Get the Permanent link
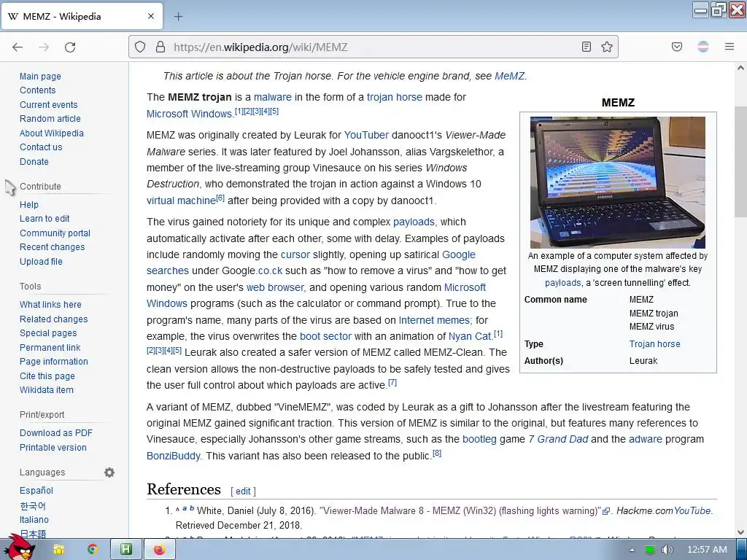The image size is (747, 560). pos(50,348)
